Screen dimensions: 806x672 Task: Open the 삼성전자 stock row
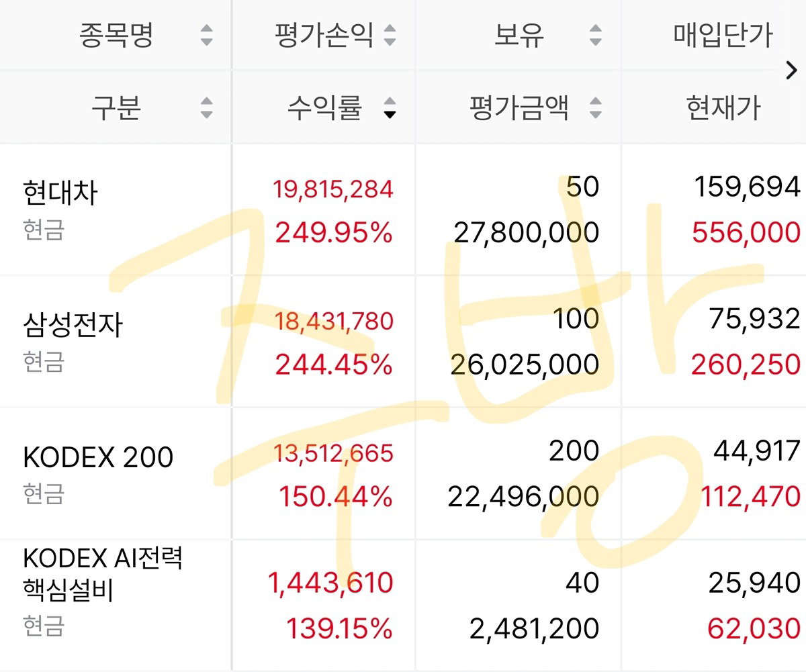click(x=403, y=340)
